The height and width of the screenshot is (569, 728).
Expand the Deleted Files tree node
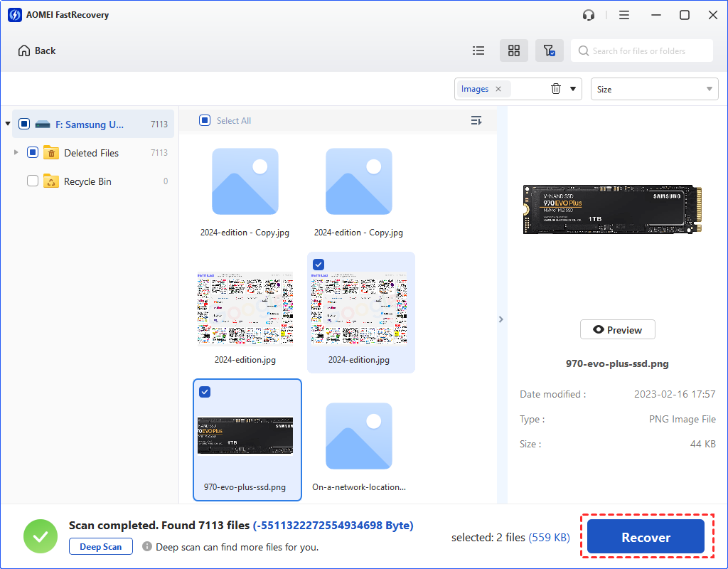tap(16, 152)
